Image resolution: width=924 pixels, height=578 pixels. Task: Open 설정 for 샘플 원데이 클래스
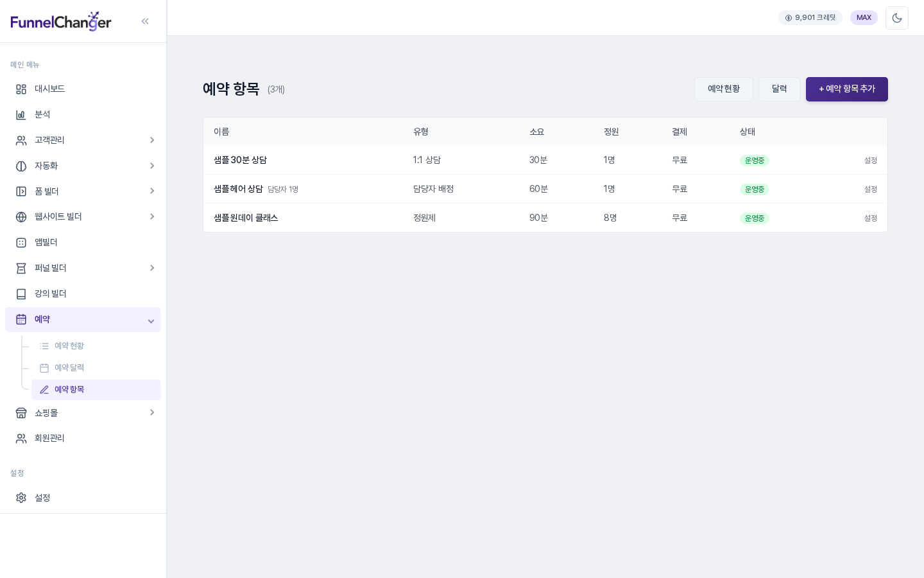click(871, 218)
